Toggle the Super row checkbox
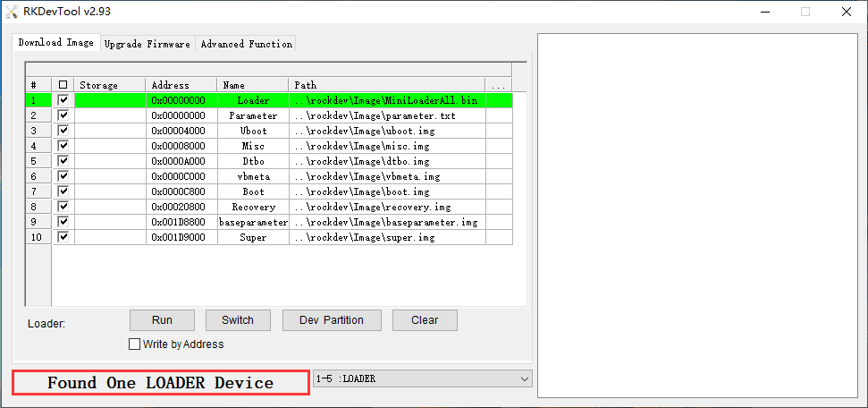This screenshot has width=868, height=408. [63, 237]
